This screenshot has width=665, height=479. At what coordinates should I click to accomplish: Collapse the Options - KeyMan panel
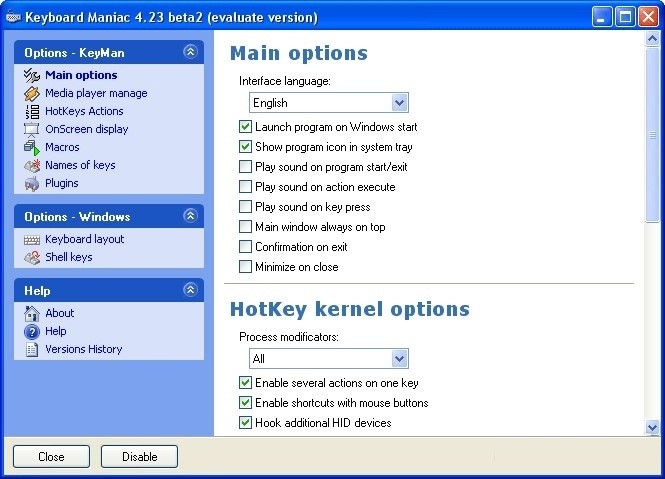click(x=190, y=52)
